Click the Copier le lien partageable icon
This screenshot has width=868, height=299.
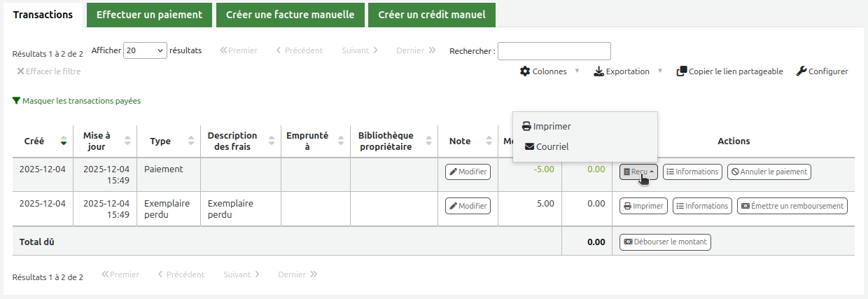click(x=681, y=71)
